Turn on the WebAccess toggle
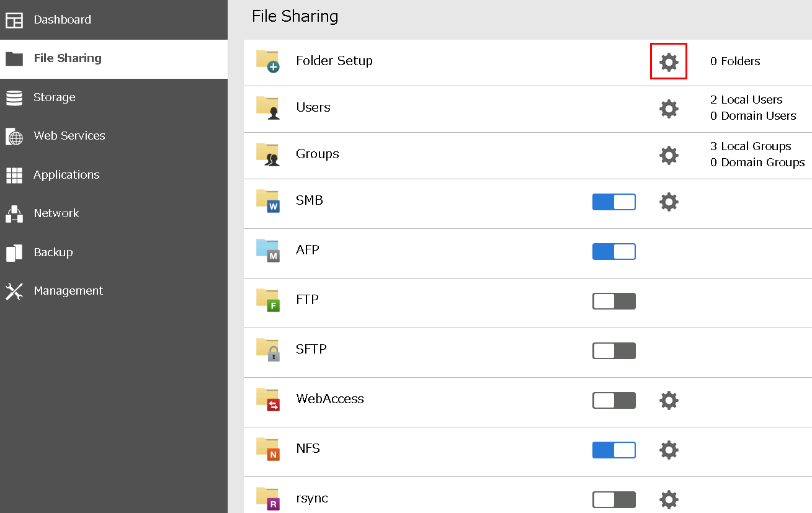This screenshot has width=812, height=513. pyautogui.click(x=613, y=400)
